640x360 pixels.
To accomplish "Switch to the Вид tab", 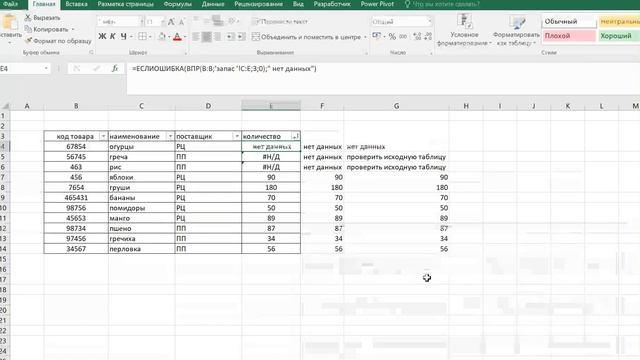I will 298,4.
